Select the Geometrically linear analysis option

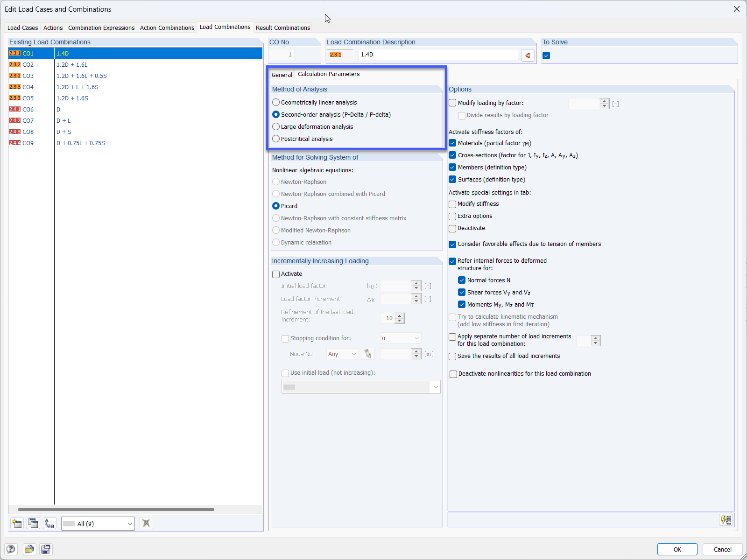[x=276, y=102]
